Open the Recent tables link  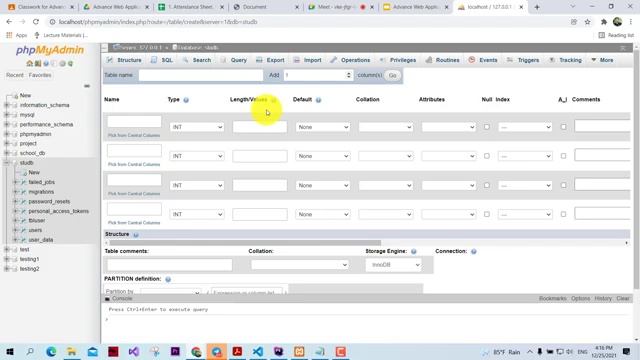point(15,75)
